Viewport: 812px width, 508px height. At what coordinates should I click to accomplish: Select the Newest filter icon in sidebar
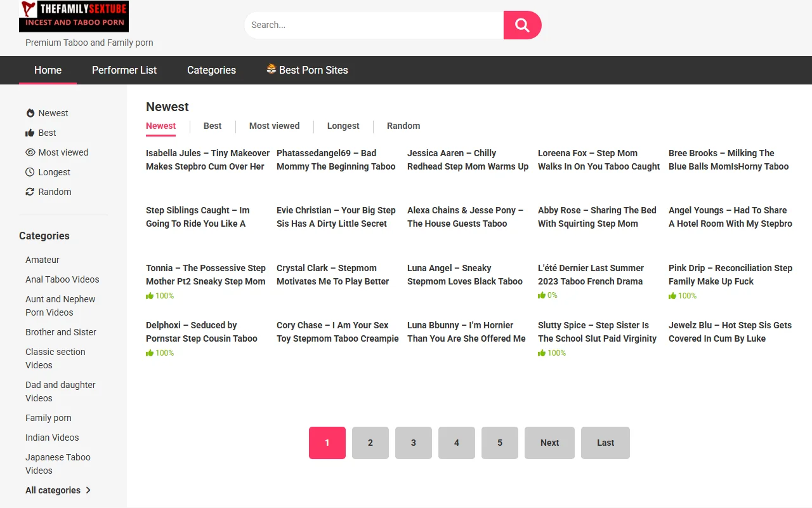point(30,112)
